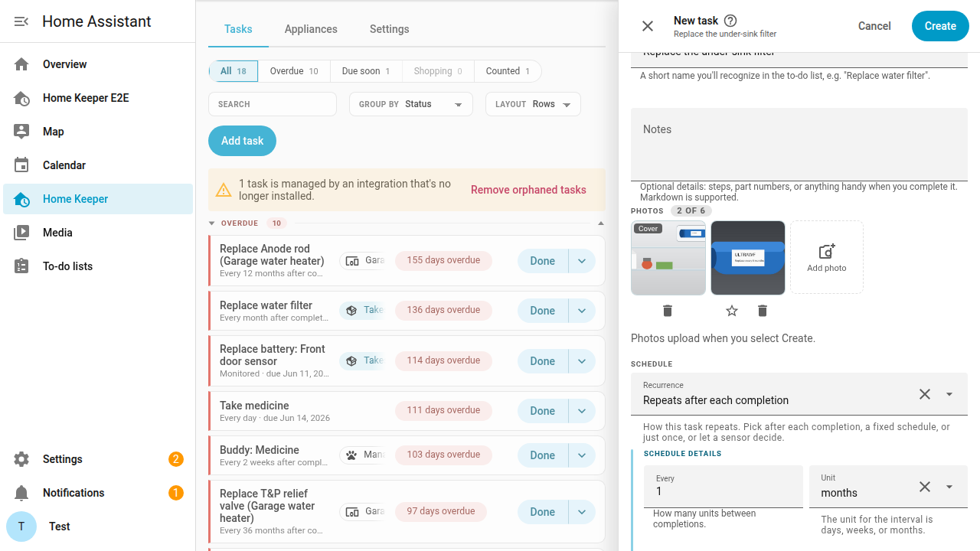Collapse the sidebar menu icon
The image size is (980, 551).
(21, 21)
